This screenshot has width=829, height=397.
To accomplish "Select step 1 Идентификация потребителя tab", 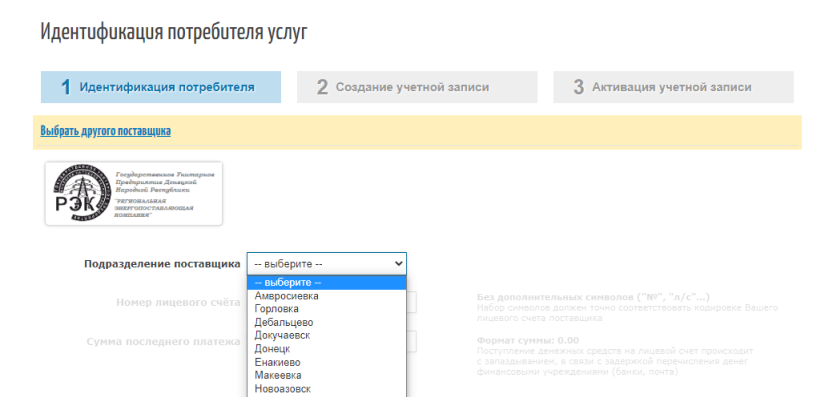I will (161, 87).
